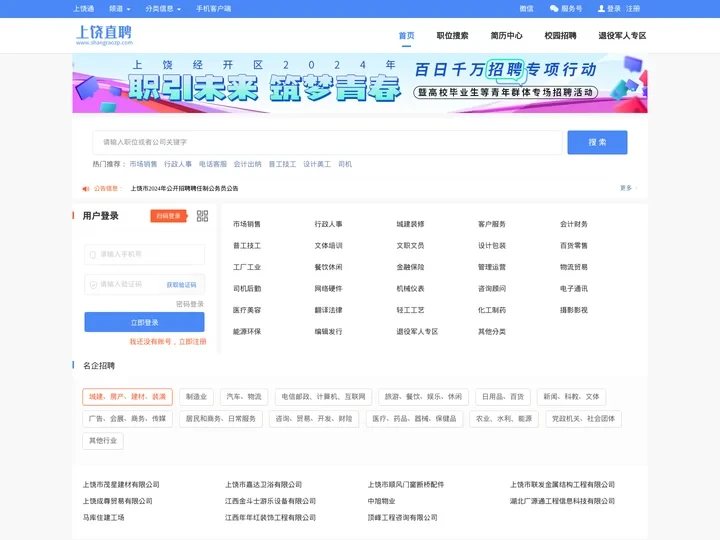This screenshot has width=720, height=540.
Task: Select the 党政机关、社会团体 industry tab
Action: (583, 419)
